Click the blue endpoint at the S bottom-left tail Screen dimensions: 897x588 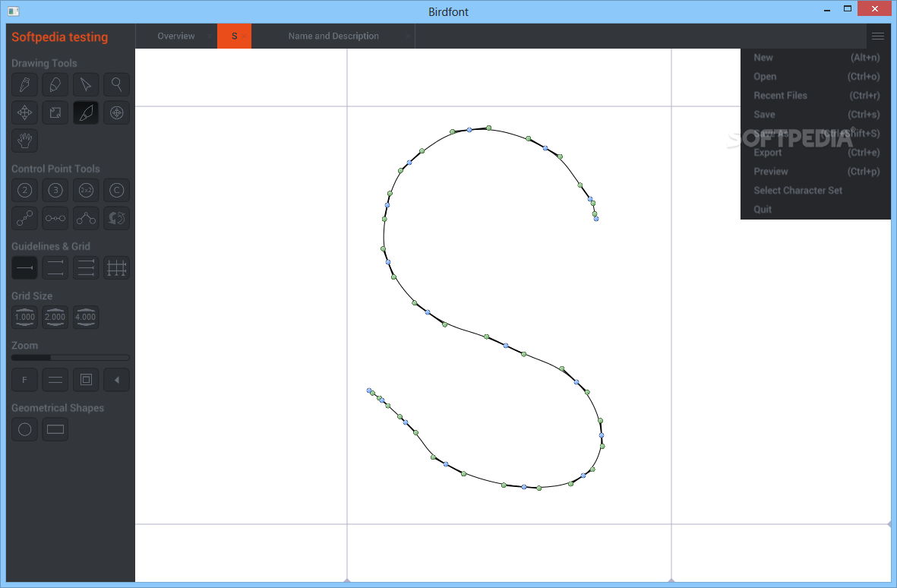point(369,390)
